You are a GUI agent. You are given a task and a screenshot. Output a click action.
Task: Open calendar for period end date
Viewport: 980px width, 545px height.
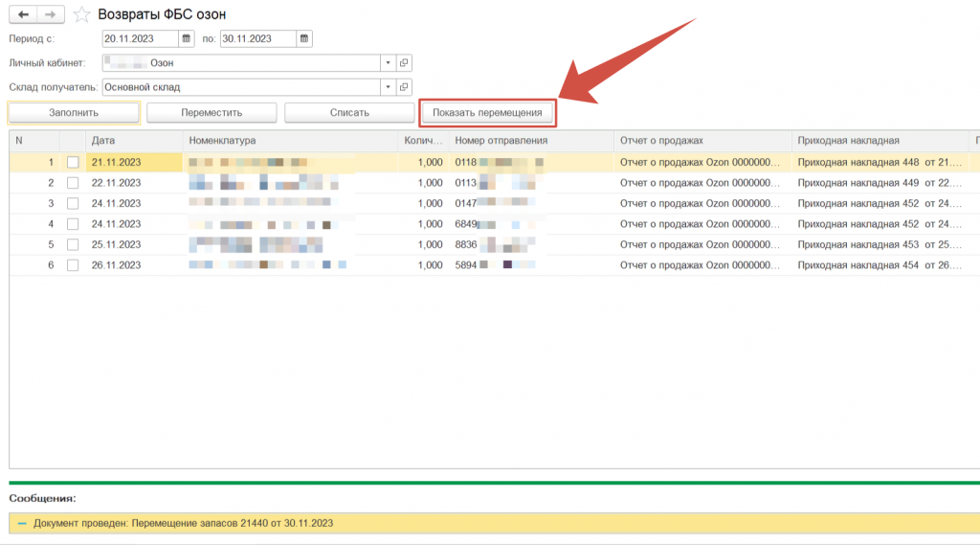pyautogui.click(x=304, y=39)
